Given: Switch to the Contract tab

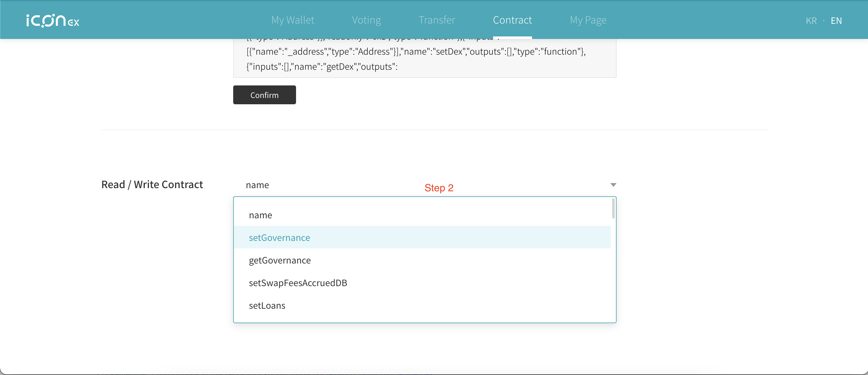Looking at the screenshot, I should [x=512, y=20].
